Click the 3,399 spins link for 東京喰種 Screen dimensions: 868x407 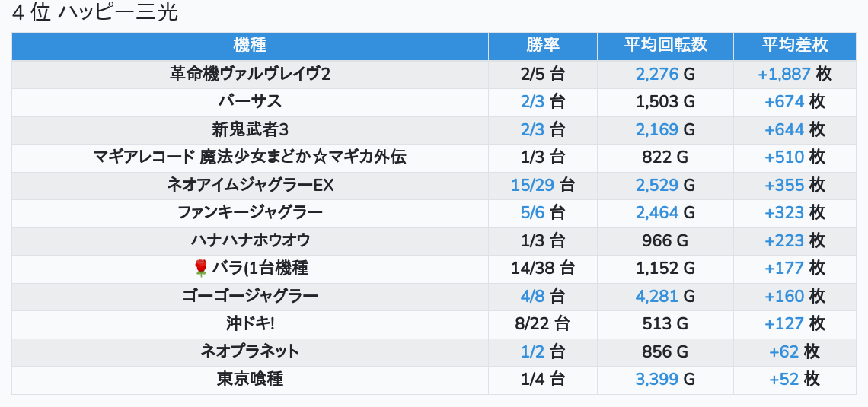click(656, 379)
